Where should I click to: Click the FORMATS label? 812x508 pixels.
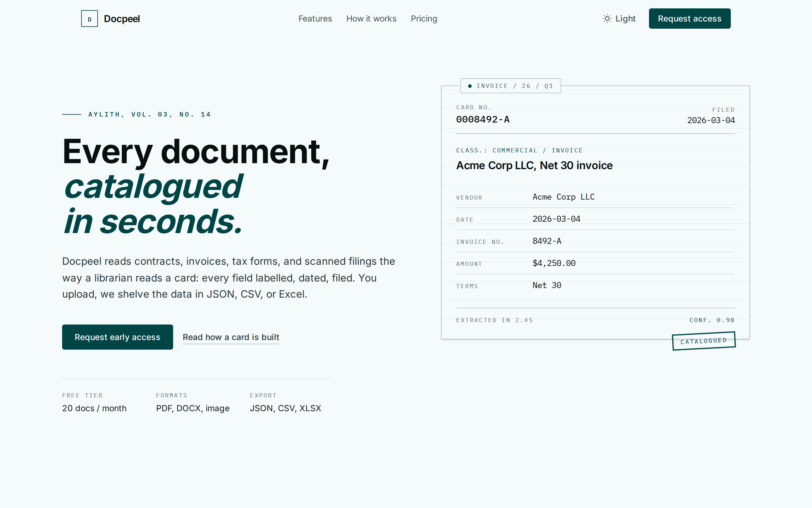[171, 395]
